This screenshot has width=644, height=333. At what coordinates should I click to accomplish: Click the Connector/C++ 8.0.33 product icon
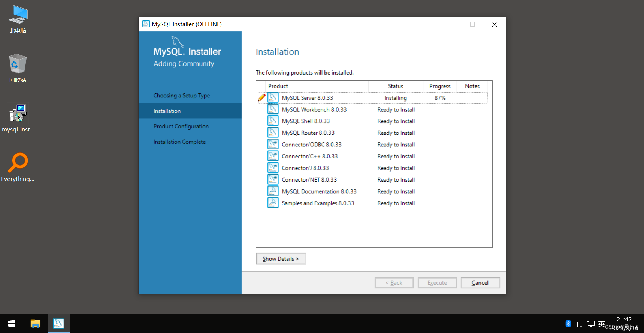(273, 156)
